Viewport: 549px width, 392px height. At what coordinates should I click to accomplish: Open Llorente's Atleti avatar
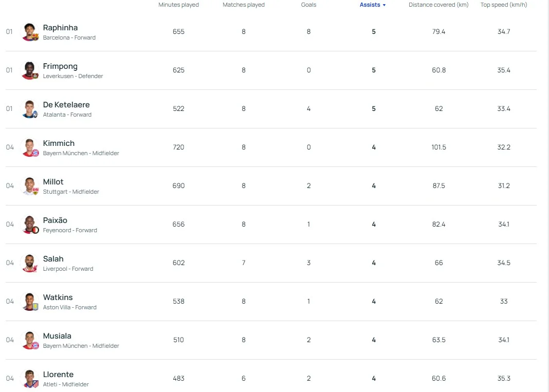click(30, 379)
